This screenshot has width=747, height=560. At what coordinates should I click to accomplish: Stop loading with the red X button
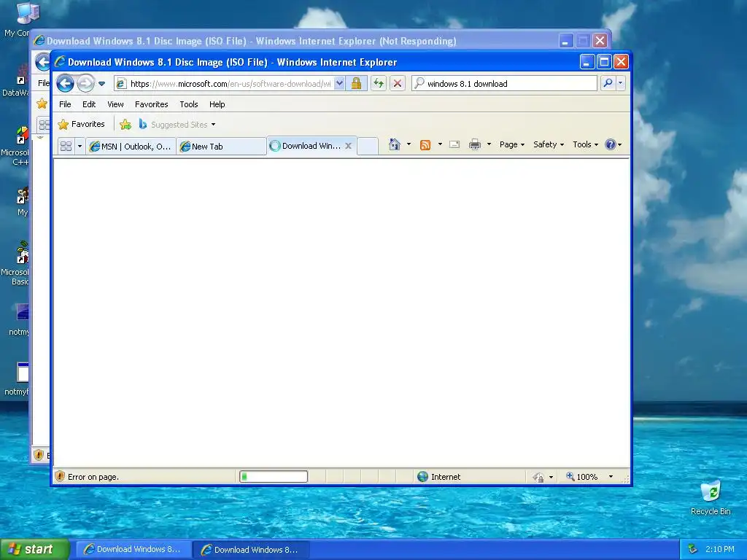pyautogui.click(x=398, y=84)
